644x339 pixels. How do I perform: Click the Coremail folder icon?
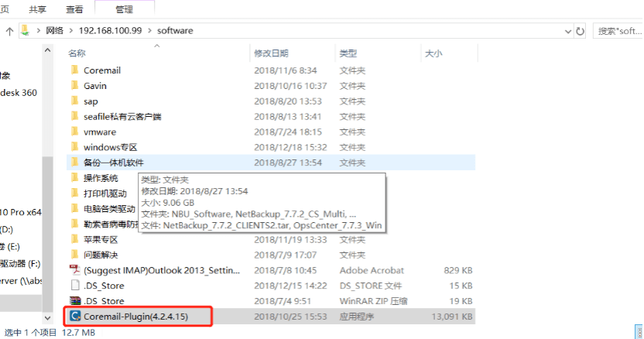click(x=75, y=70)
